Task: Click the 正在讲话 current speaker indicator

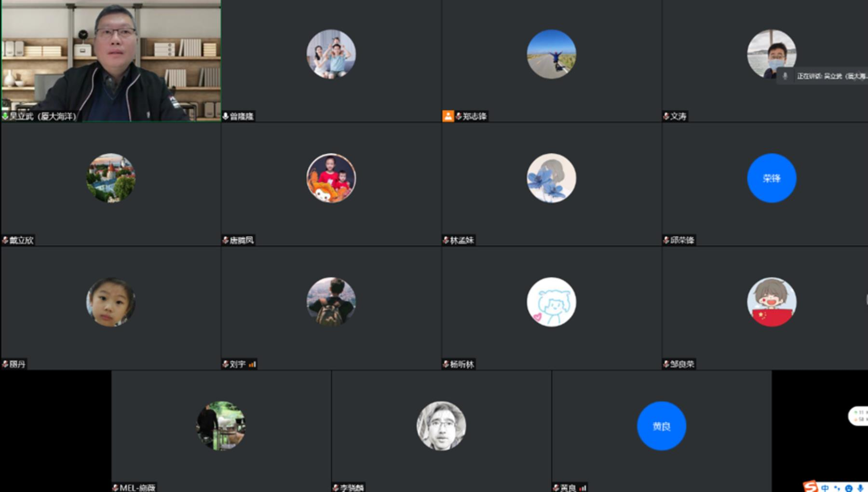Action: (x=825, y=76)
